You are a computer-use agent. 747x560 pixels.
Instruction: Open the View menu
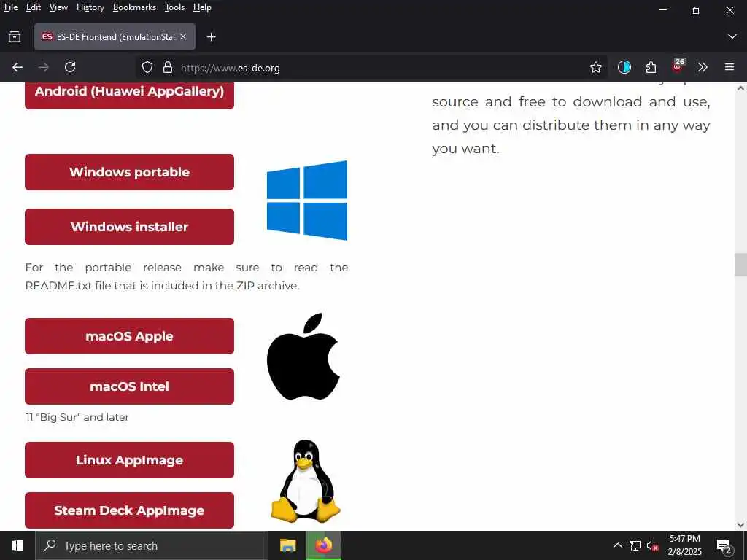pos(58,7)
